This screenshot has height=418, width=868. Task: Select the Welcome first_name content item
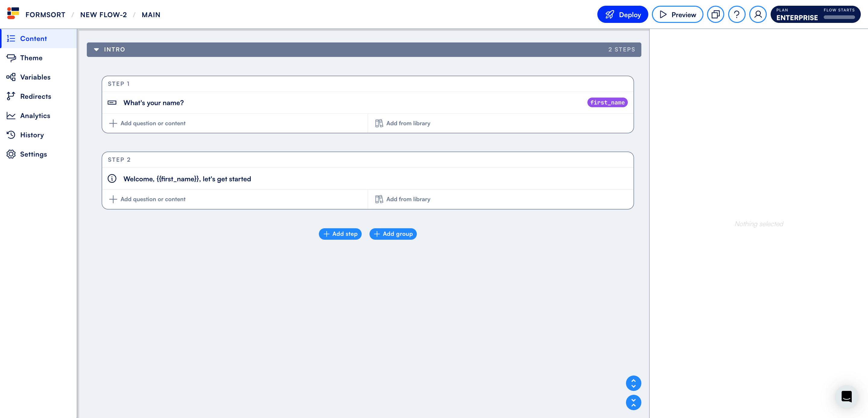click(368, 179)
